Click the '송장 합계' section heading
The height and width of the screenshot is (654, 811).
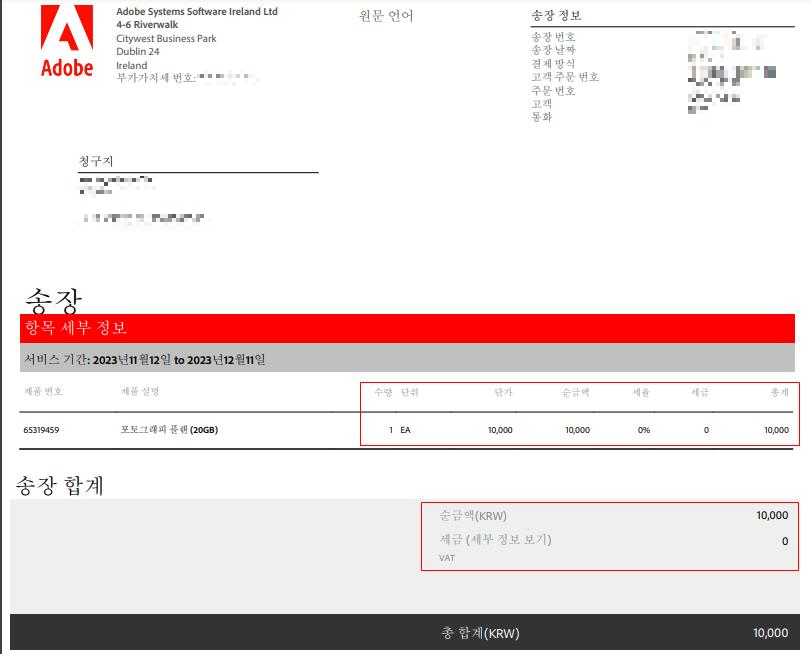coord(60,485)
